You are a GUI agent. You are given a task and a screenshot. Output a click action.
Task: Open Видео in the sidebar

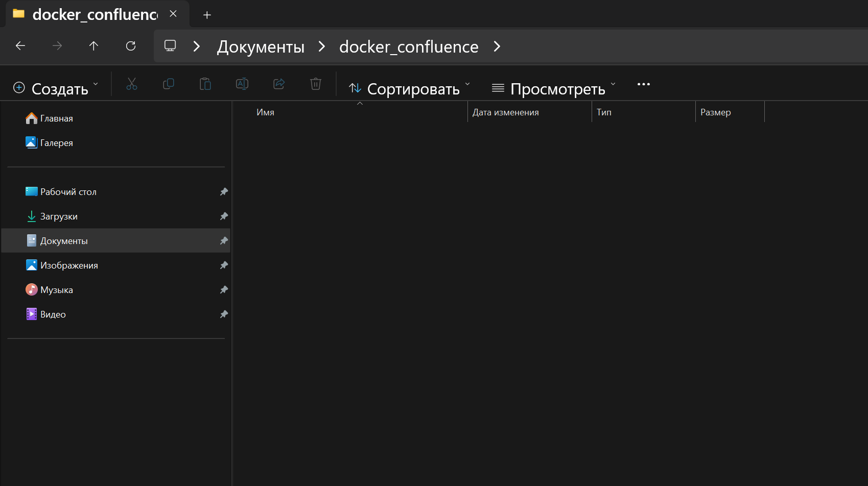116,314
